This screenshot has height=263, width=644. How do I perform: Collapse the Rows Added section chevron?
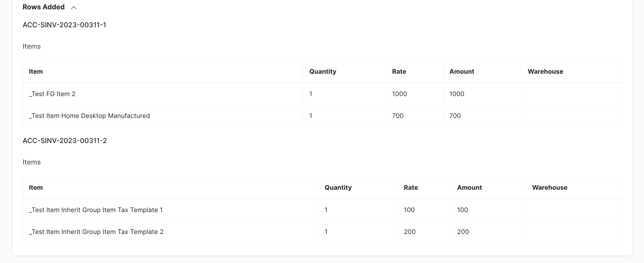73,8
